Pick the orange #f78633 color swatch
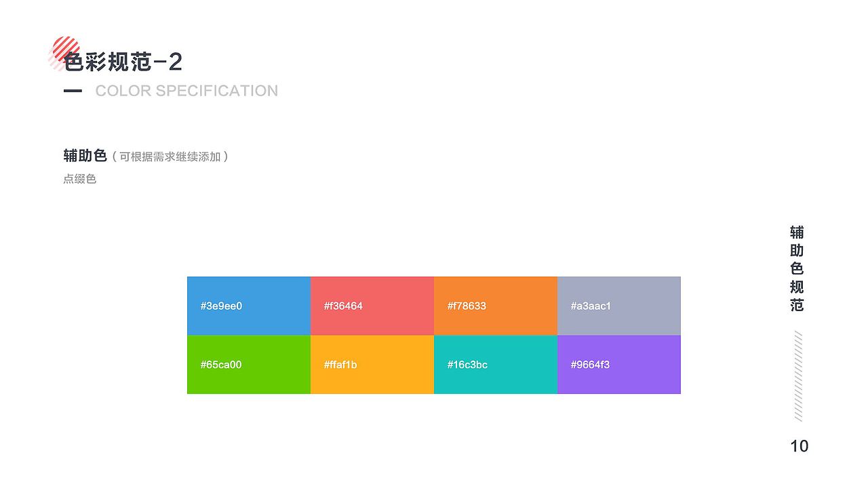The height and width of the screenshot is (488, 868). point(496,306)
